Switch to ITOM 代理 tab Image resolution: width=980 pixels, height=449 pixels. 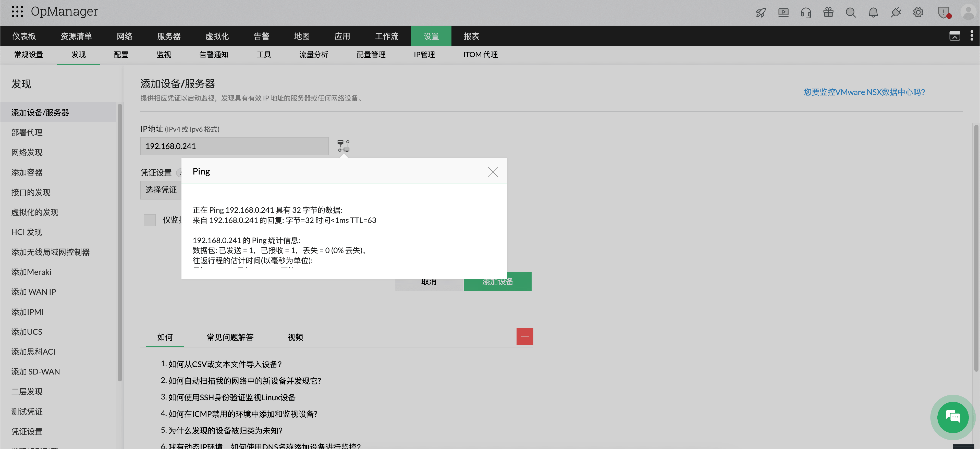coord(480,55)
